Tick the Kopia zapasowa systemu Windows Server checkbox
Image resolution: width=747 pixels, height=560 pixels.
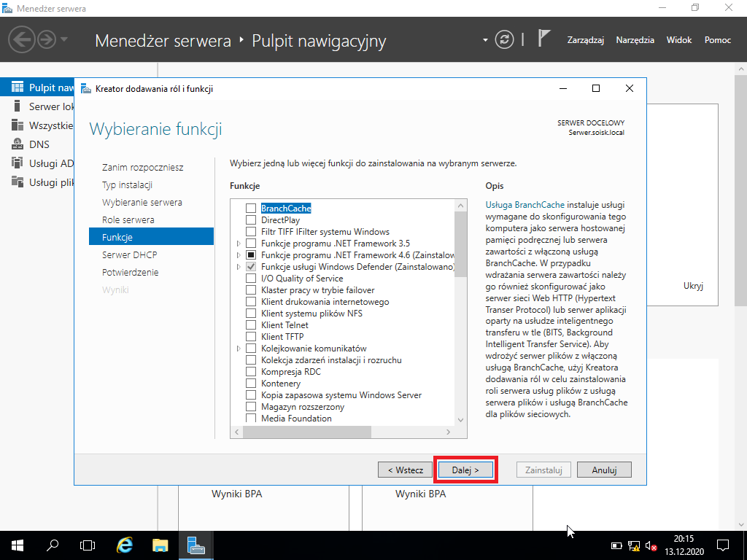tap(251, 394)
